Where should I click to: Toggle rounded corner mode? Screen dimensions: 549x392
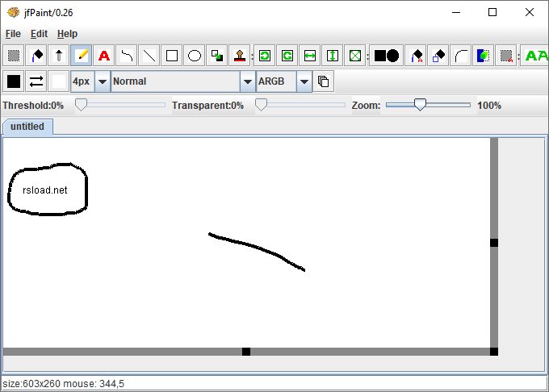click(461, 56)
